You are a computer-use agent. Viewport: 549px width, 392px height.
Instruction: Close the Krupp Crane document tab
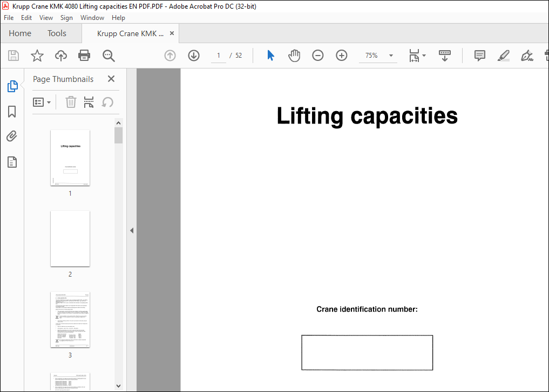172,33
